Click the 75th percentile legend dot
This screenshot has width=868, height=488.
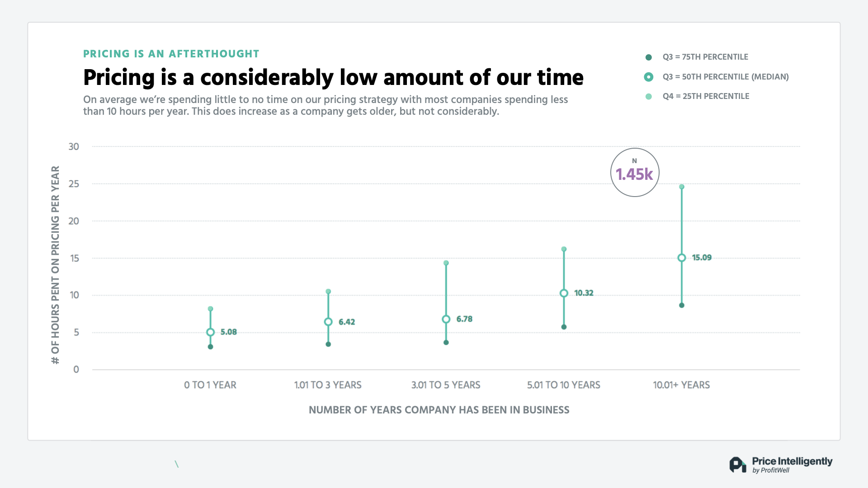[x=648, y=57]
